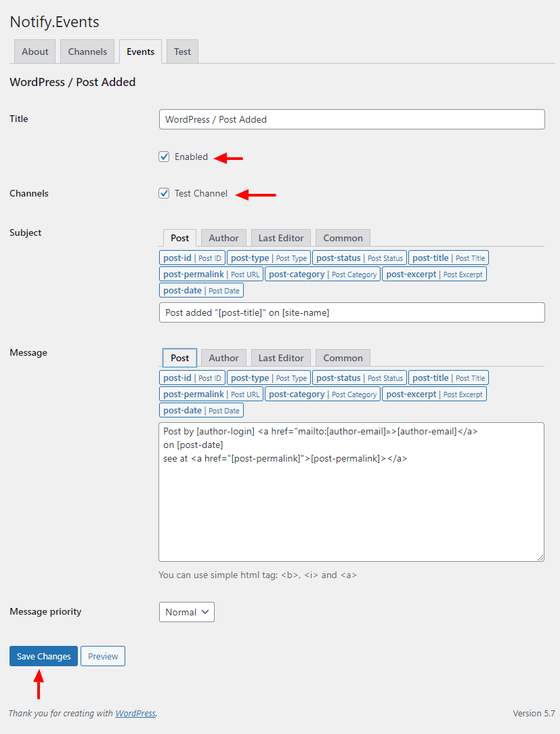Select the Events tab
This screenshot has width=560, height=734.
[140, 52]
